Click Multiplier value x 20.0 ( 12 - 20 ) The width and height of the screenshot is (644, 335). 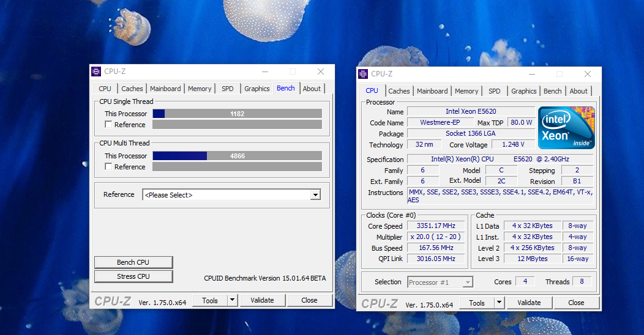[436, 237]
